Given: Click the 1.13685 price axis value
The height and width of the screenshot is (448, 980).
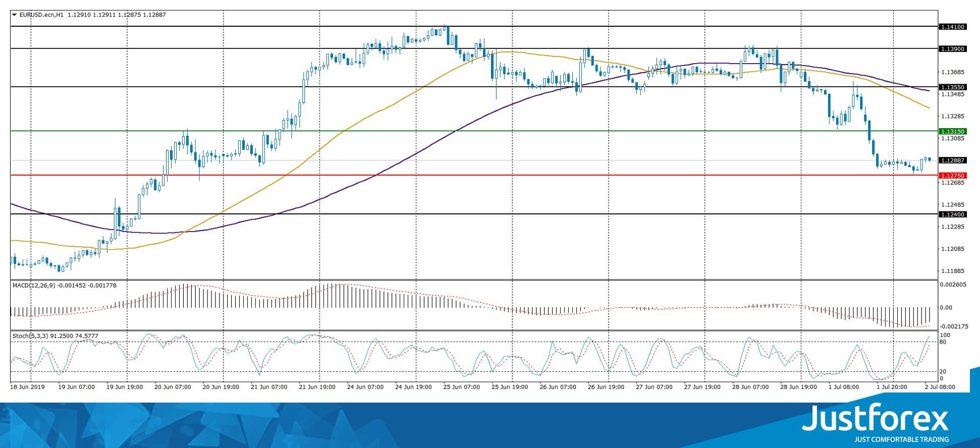Looking at the screenshot, I should 953,72.
